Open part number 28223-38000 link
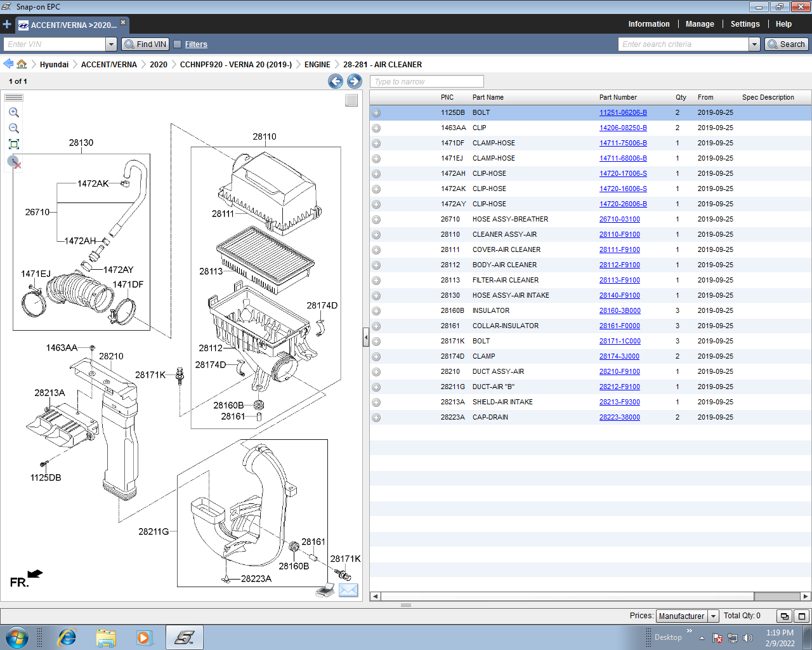The image size is (812, 650). tap(620, 417)
